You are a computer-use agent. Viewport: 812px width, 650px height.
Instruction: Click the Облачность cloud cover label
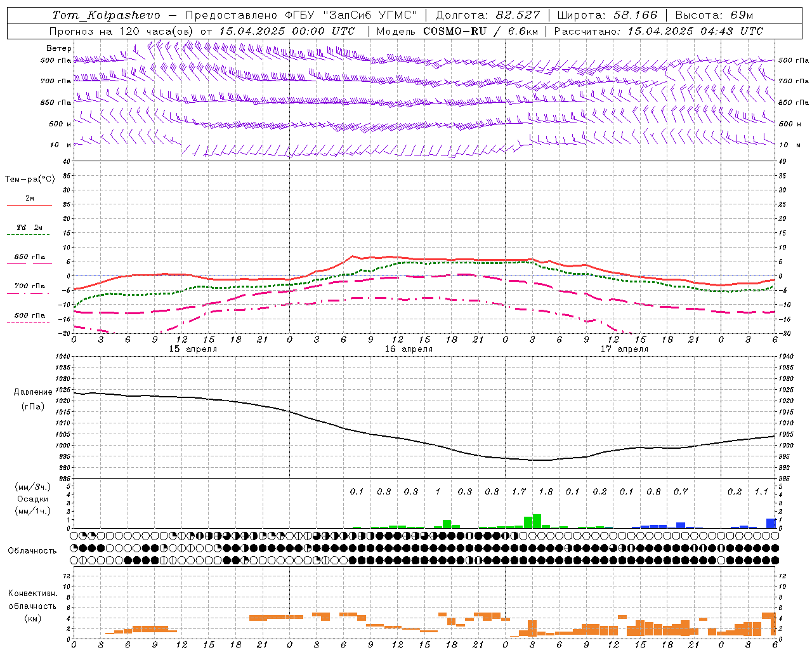[32, 551]
